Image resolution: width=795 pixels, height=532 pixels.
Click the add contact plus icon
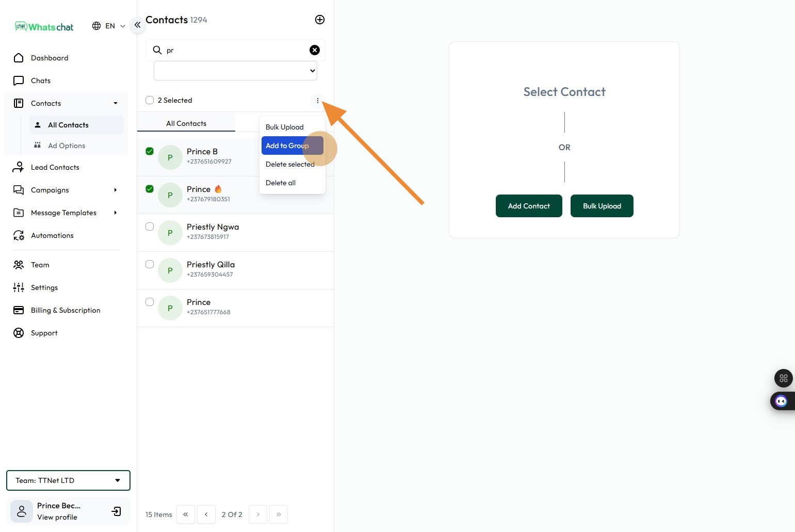coord(320,20)
